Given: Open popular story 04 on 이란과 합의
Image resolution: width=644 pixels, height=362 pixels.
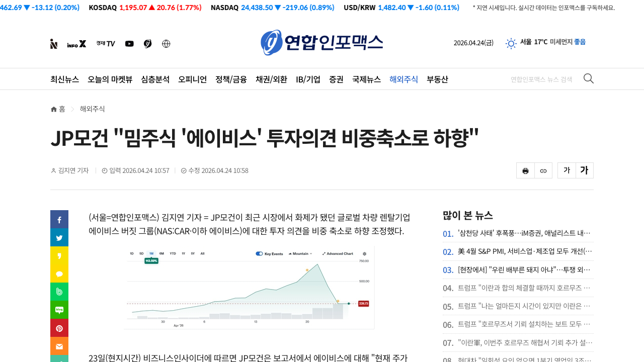Looking at the screenshot, I should point(524,288).
